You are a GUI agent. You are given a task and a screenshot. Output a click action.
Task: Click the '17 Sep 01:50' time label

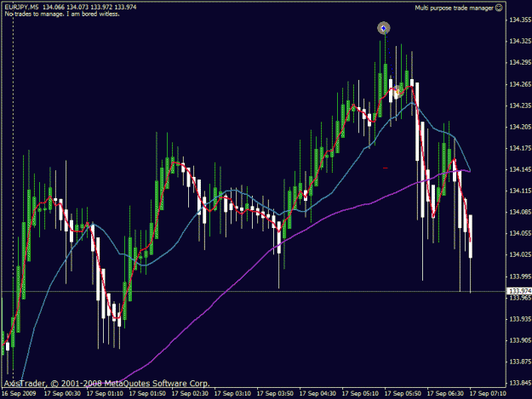[x=147, y=394]
